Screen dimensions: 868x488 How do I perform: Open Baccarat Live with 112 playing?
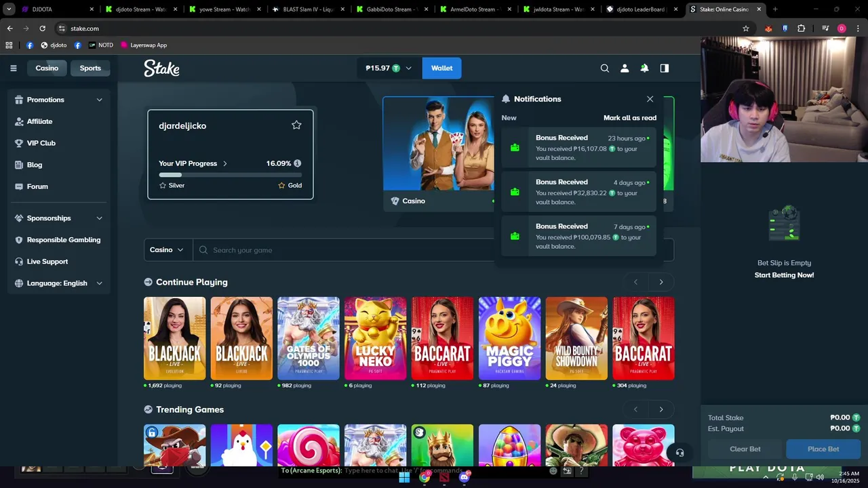click(443, 338)
